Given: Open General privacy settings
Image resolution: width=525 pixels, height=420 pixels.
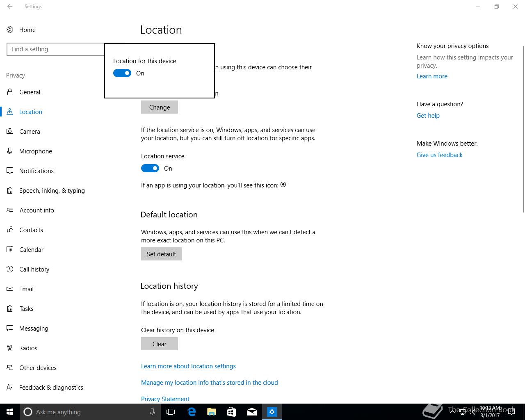Looking at the screenshot, I should tap(30, 92).
